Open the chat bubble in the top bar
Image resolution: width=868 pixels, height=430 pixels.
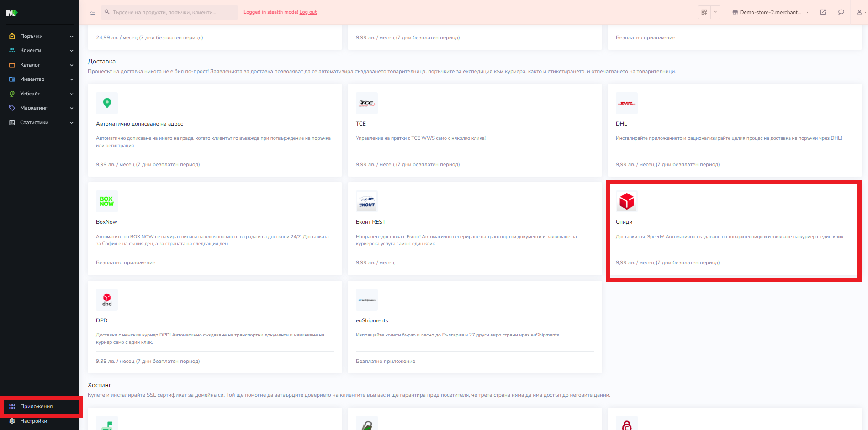[x=841, y=12]
